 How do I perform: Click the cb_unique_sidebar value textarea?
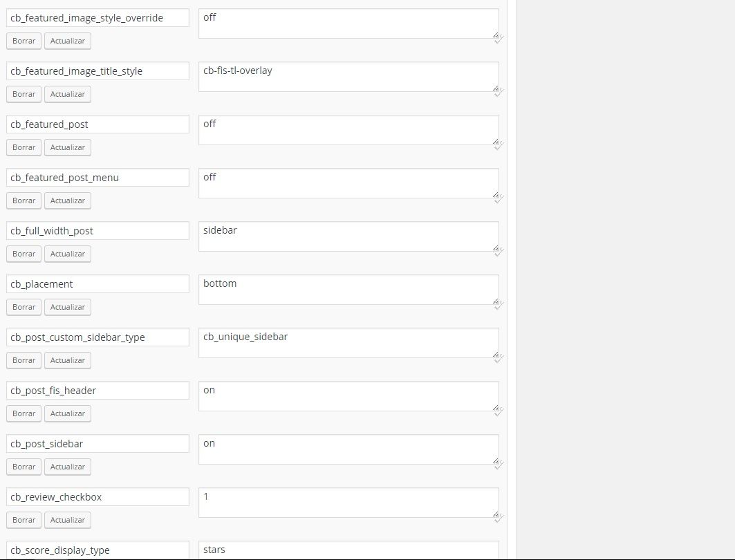click(348, 343)
